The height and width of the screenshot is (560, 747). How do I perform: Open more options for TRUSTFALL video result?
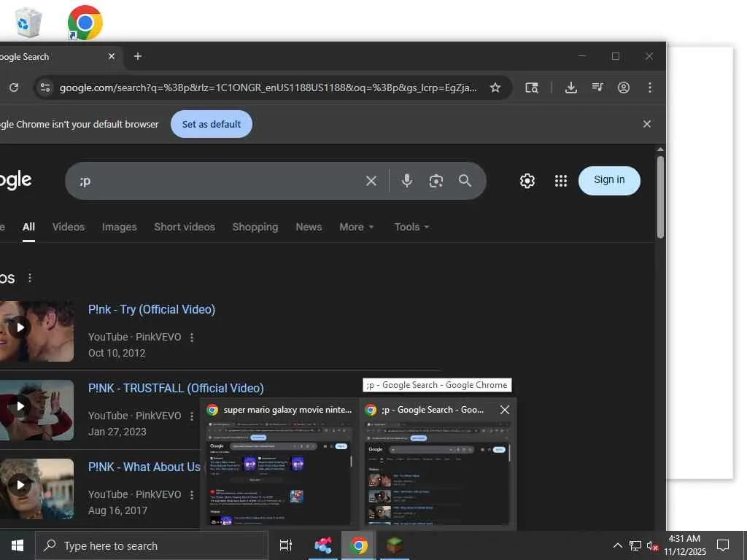192,416
